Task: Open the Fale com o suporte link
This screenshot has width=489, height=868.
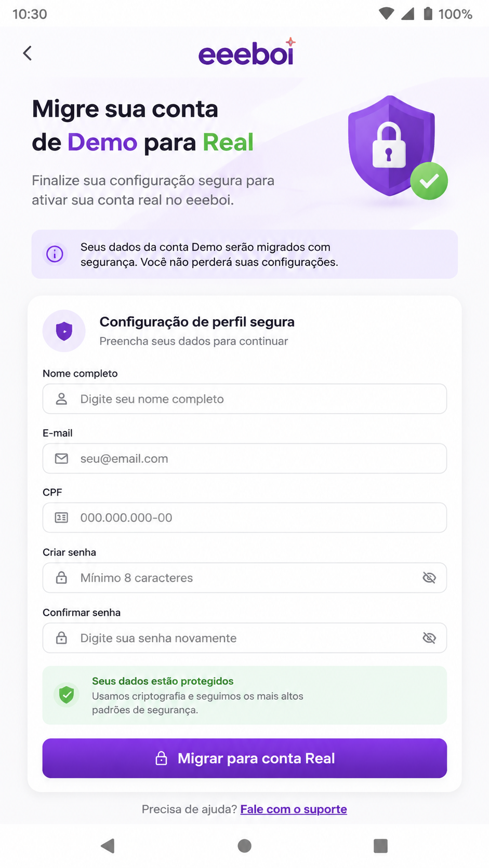Action: point(294,809)
